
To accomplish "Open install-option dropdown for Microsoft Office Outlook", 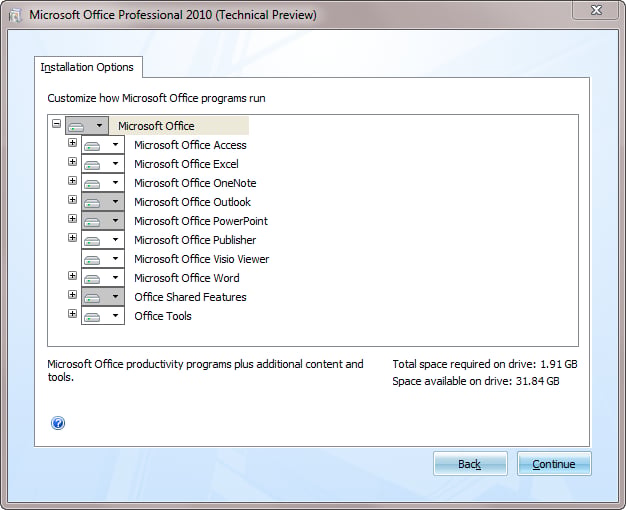I will coord(103,202).
